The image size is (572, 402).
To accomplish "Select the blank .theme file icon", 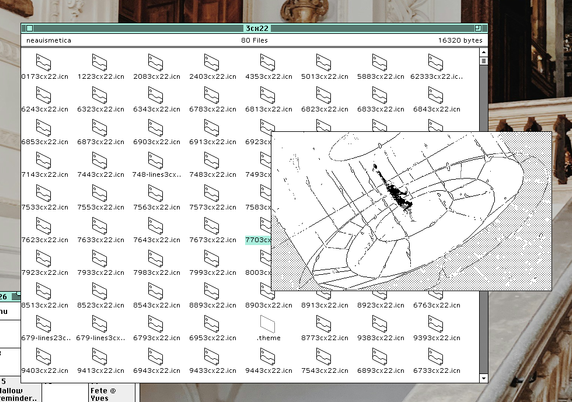I will pyautogui.click(x=267, y=324).
